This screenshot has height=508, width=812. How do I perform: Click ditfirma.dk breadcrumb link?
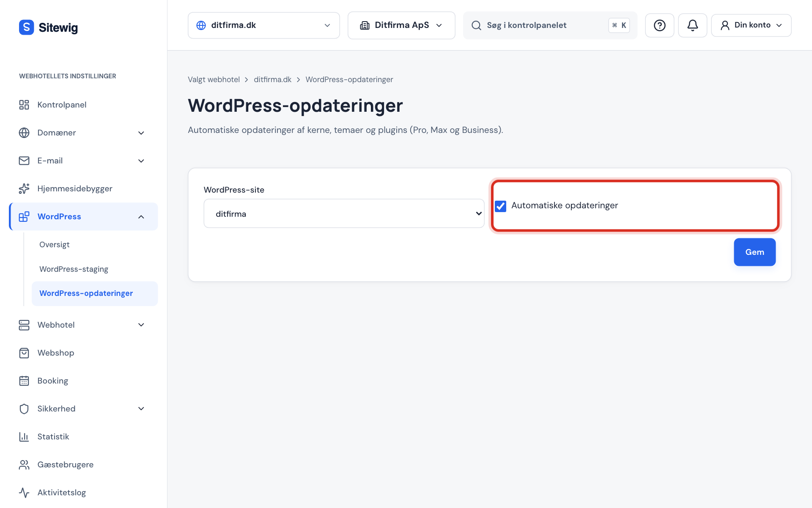click(272, 80)
